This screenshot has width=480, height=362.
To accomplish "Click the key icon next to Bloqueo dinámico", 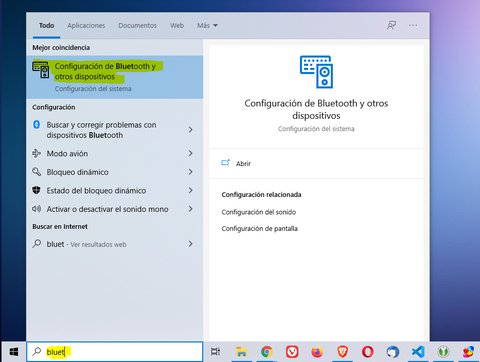I will (x=36, y=172).
